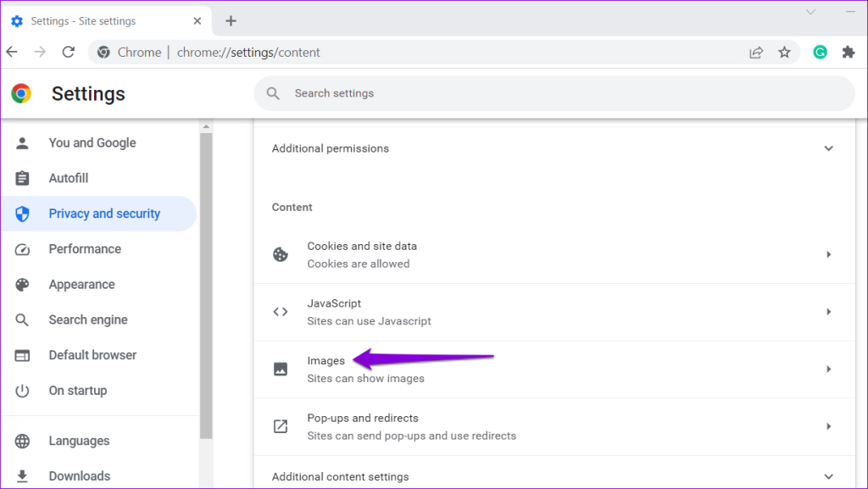Go back using the back arrow

tap(12, 52)
